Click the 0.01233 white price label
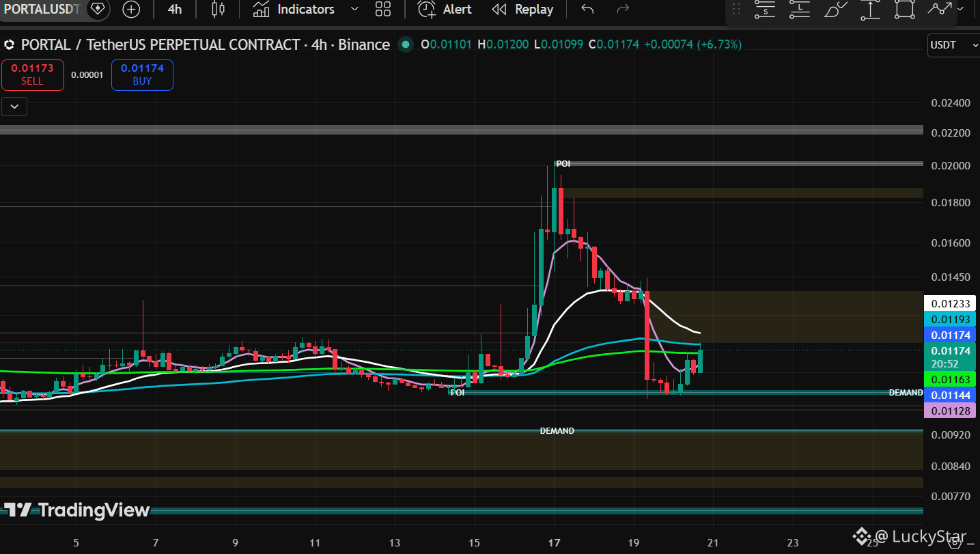 click(x=950, y=304)
